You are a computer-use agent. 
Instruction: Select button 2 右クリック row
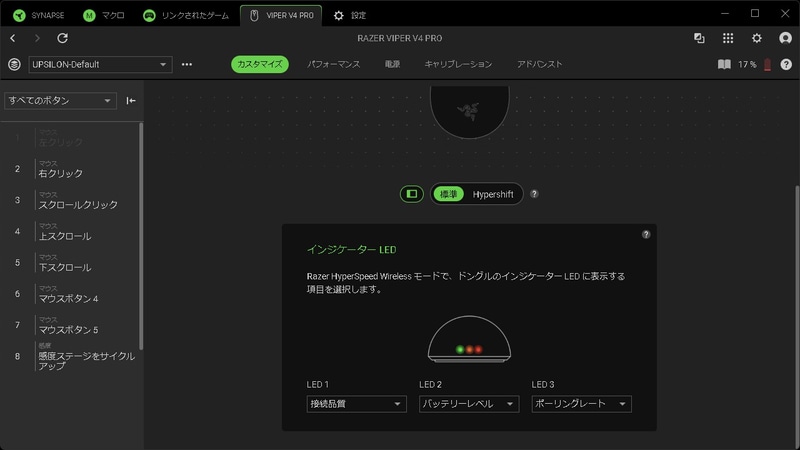click(x=70, y=169)
